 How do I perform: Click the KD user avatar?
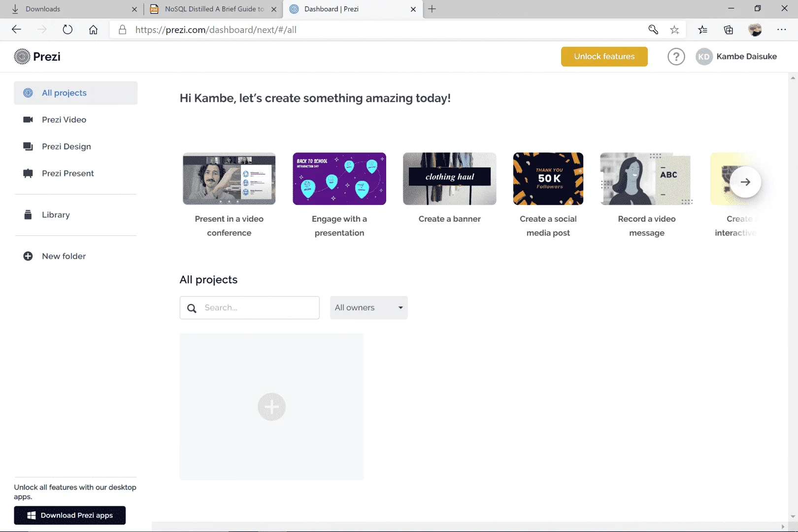click(704, 57)
